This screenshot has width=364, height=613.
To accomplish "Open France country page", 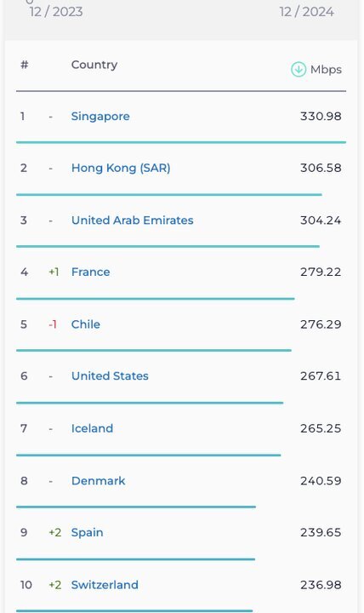I will coord(91,272).
